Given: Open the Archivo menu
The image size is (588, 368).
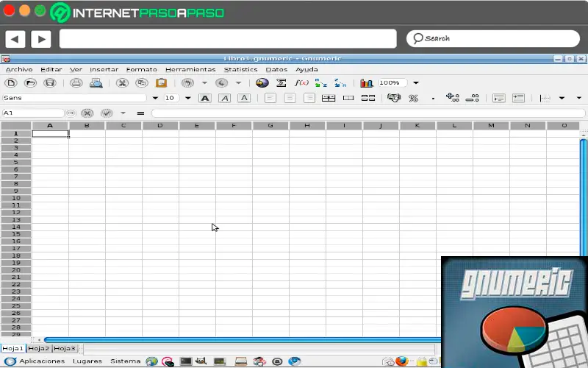Looking at the screenshot, I should pos(19,69).
